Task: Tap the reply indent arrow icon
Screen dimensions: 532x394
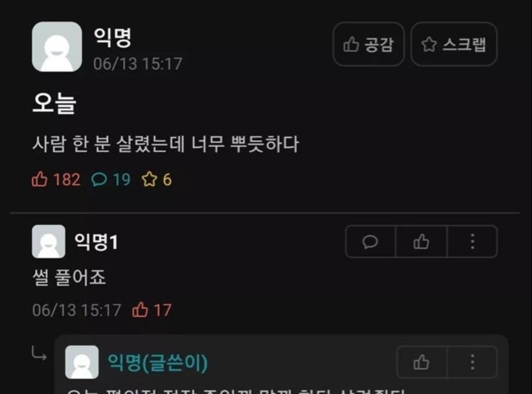Action: pyautogui.click(x=39, y=353)
